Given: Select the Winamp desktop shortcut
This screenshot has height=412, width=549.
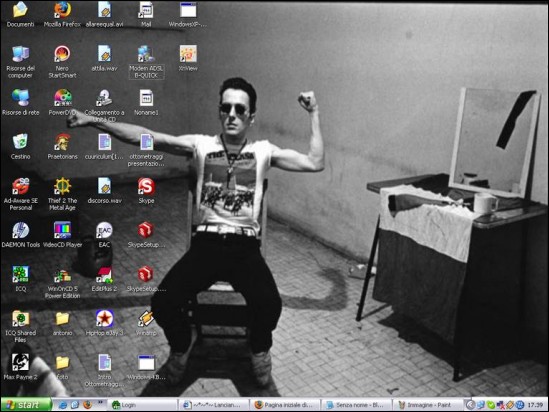Looking at the screenshot, I should [x=146, y=323].
